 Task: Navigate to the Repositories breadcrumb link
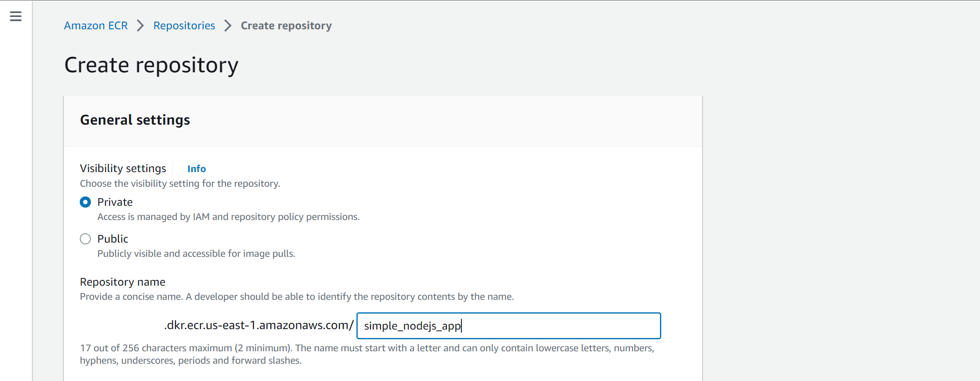click(x=184, y=26)
